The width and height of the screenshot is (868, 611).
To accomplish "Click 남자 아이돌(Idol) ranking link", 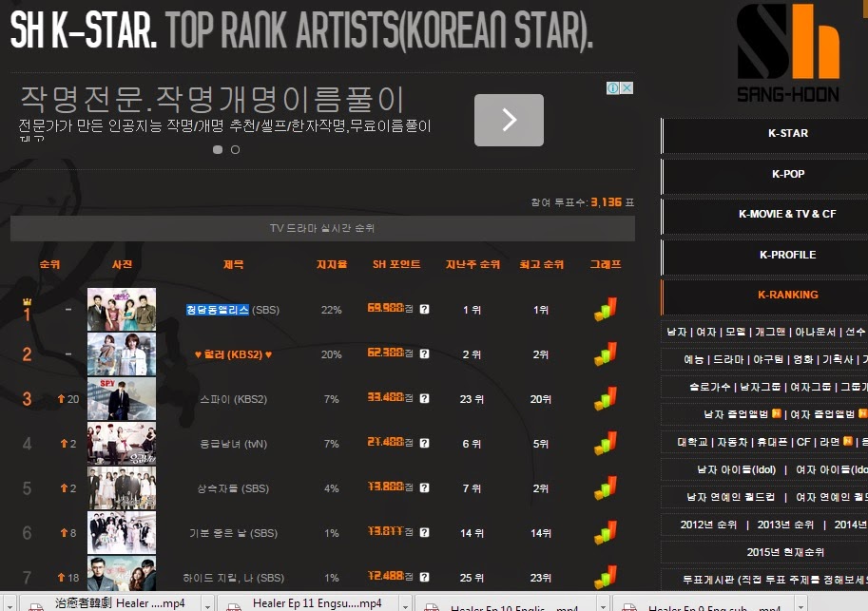I will (x=736, y=469).
